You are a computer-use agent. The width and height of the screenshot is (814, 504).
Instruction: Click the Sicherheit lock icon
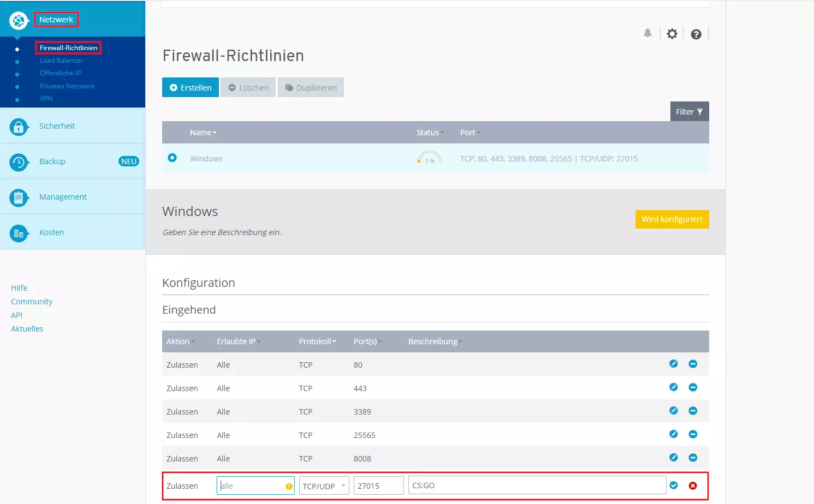[x=19, y=127]
